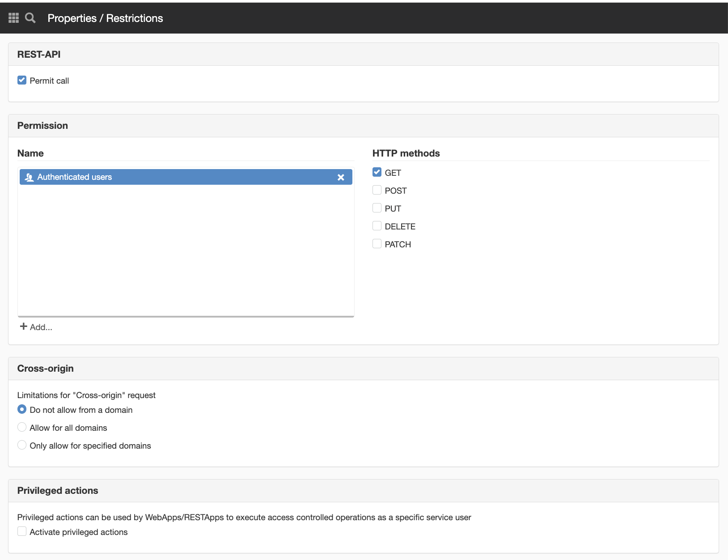Screen dimensions: 728x560
Task: Click the Properties / Restrictions title
Action: click(x=105, y=18)
